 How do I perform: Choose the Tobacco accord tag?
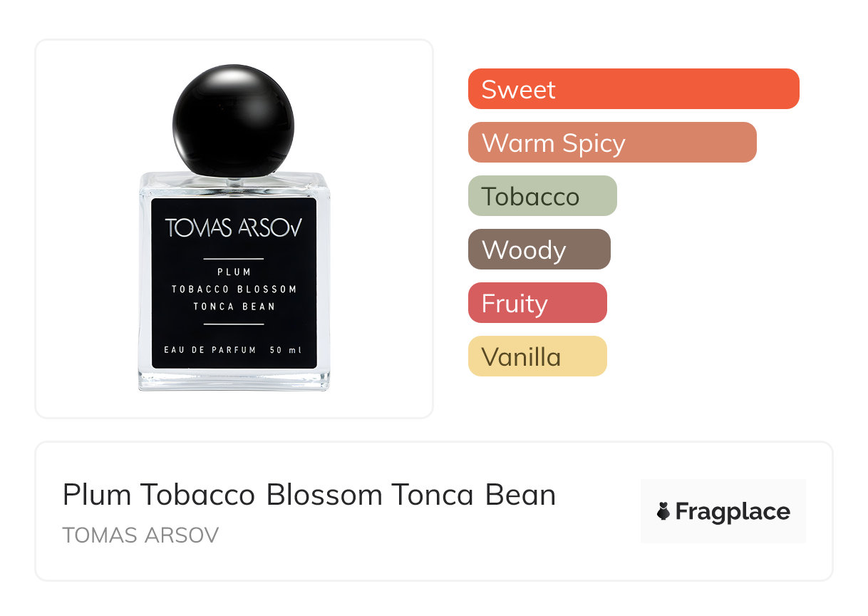pos(542,196)
